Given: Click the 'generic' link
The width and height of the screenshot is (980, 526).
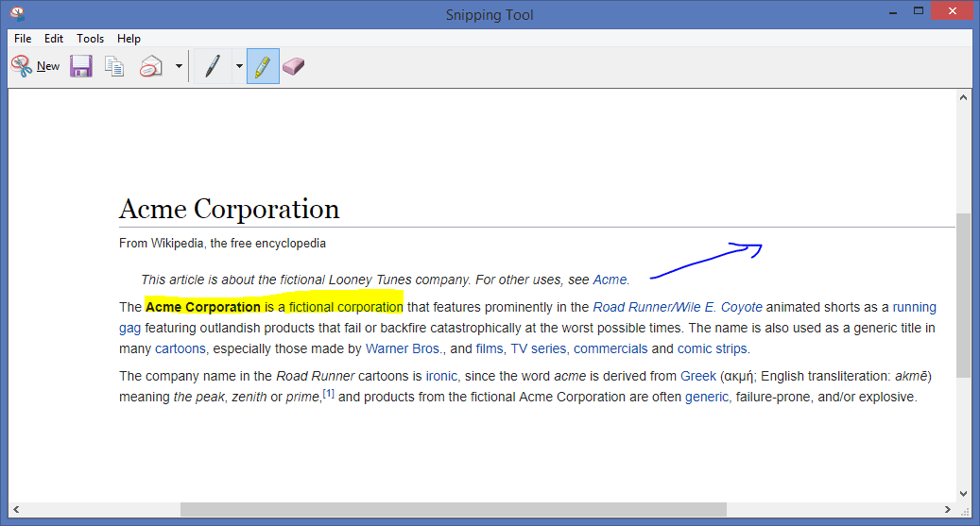Looking at the screenshot, I should [706, 398].
